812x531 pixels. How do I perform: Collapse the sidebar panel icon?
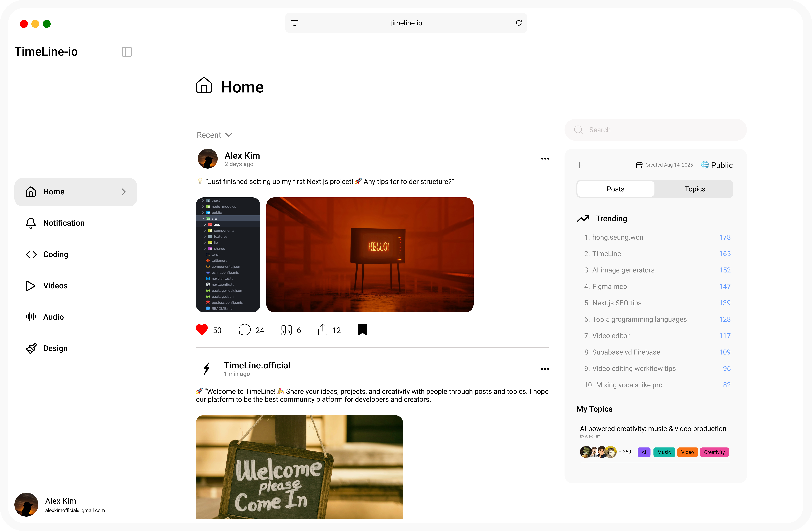click(127, 52)
